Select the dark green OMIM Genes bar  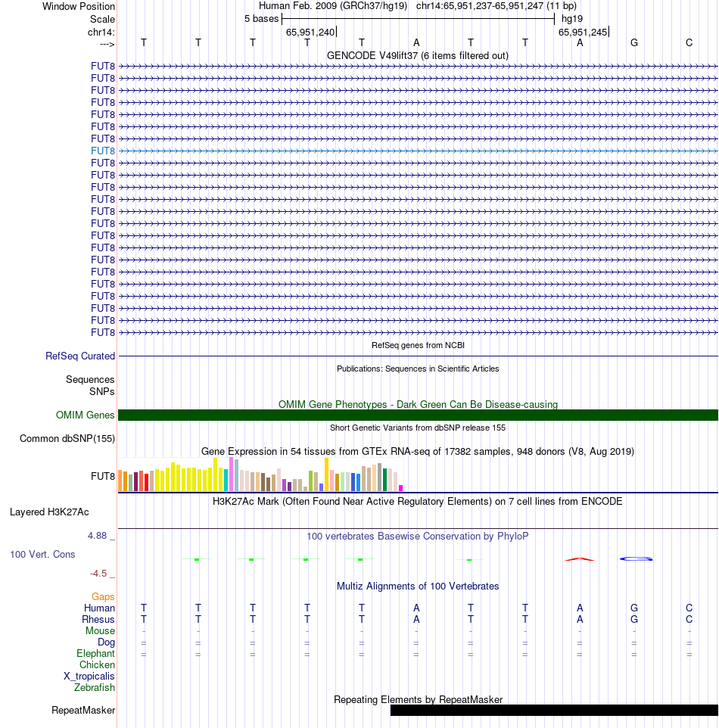click(418, 415)
